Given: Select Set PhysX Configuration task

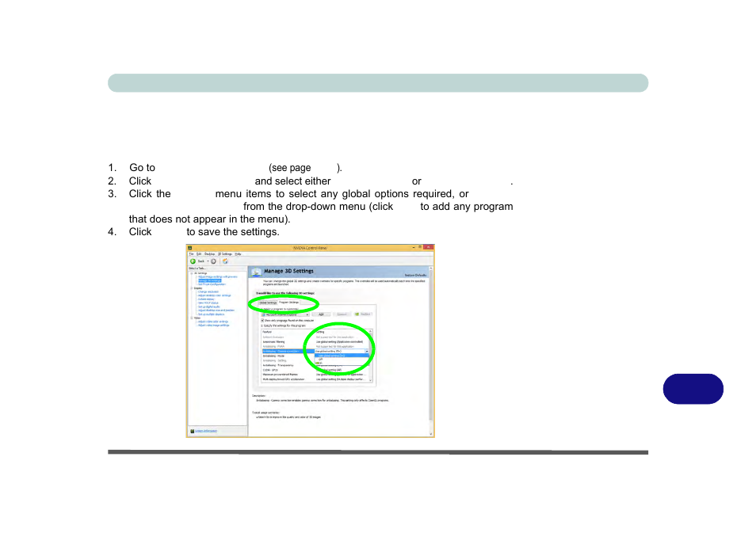Looking at the screenshot, I should [x=212, y=284].
